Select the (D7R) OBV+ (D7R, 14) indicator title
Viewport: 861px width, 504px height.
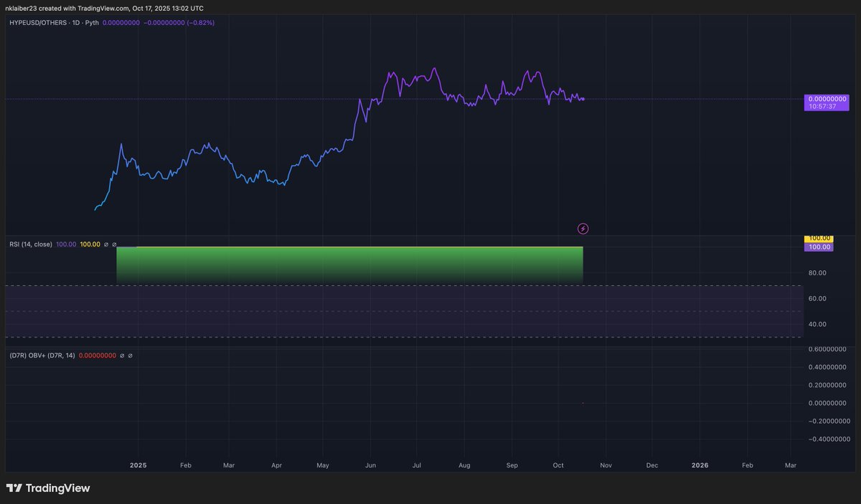point(42,356)
